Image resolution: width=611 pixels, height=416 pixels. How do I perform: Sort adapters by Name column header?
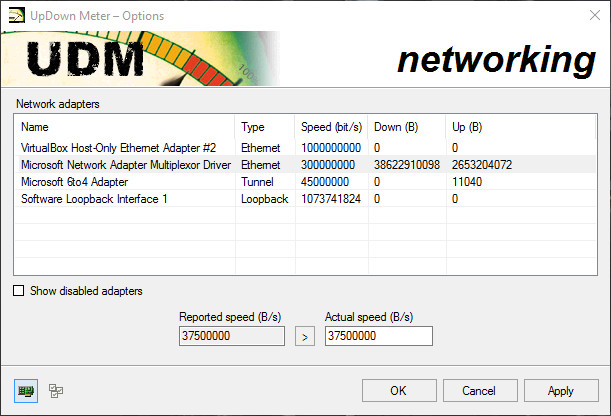pyautogui.click(x=125, y=127)
